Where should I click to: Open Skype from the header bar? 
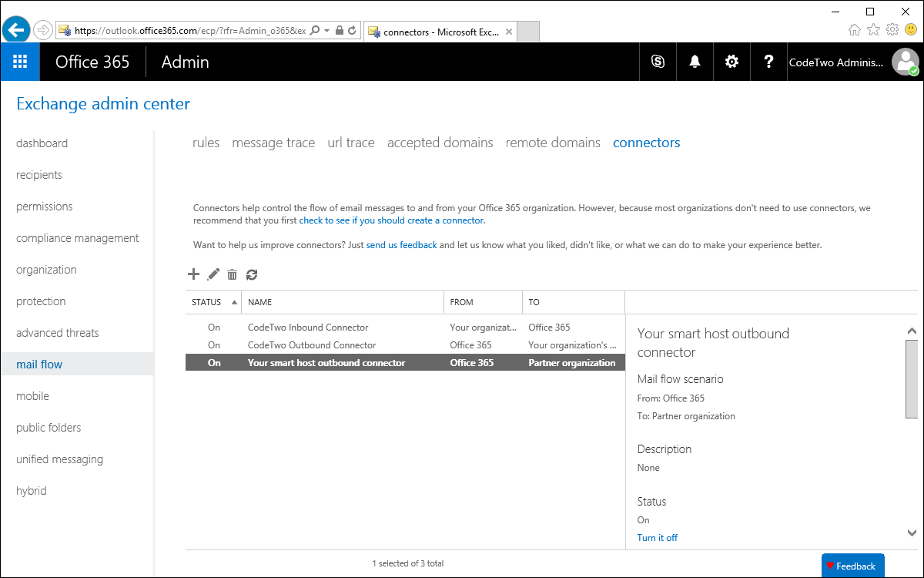(658, 62)
